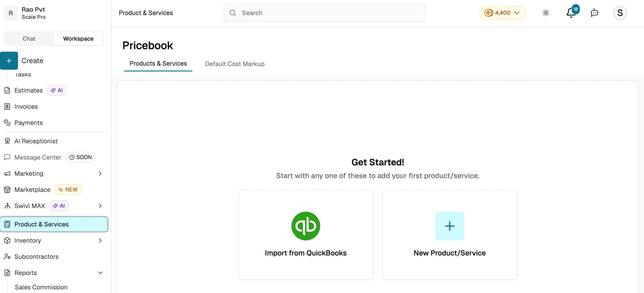This screenshot has height=293, width=644.
Task: Open Payments in the sidebar
Action: [x=29, y=123]
